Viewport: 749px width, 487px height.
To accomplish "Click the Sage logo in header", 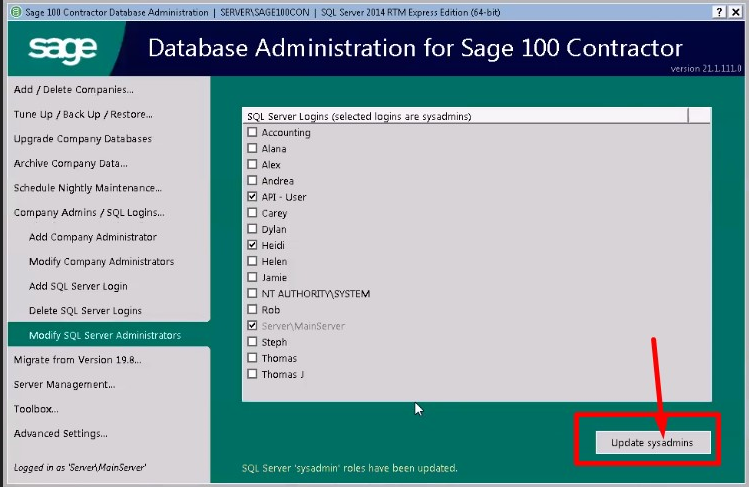I will click(63, 49).
